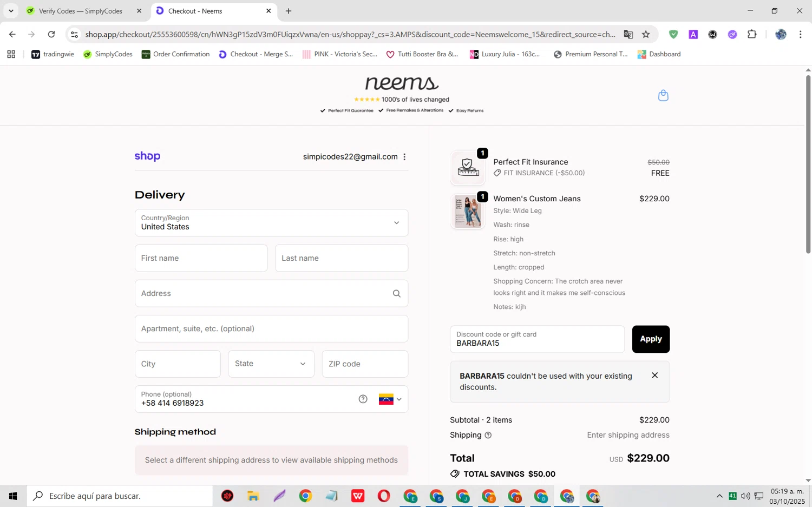
Task: Open account options three-dot menu beside email
Action: [404, 157]
